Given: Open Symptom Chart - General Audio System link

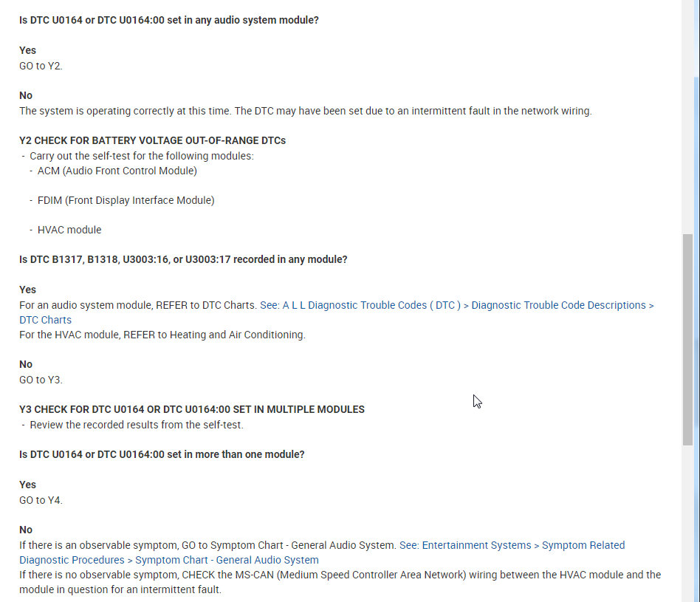Looking at the screenshot, I should (x=512, y=545).
